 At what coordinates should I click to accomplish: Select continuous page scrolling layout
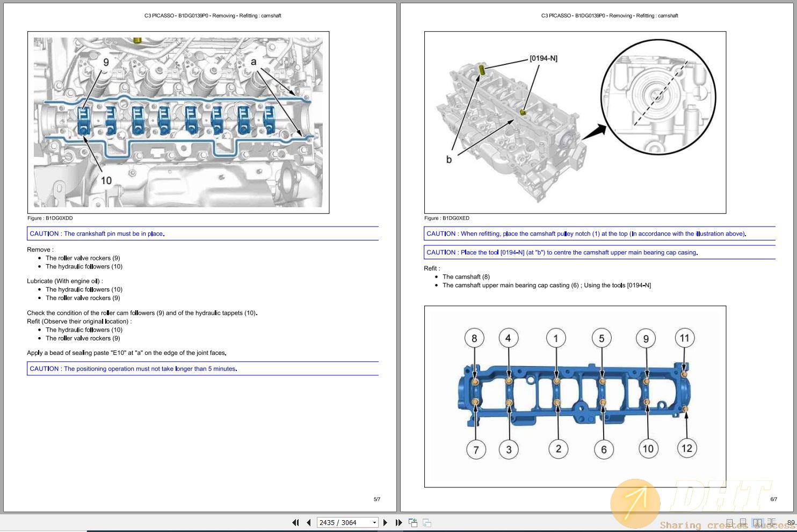743,522
